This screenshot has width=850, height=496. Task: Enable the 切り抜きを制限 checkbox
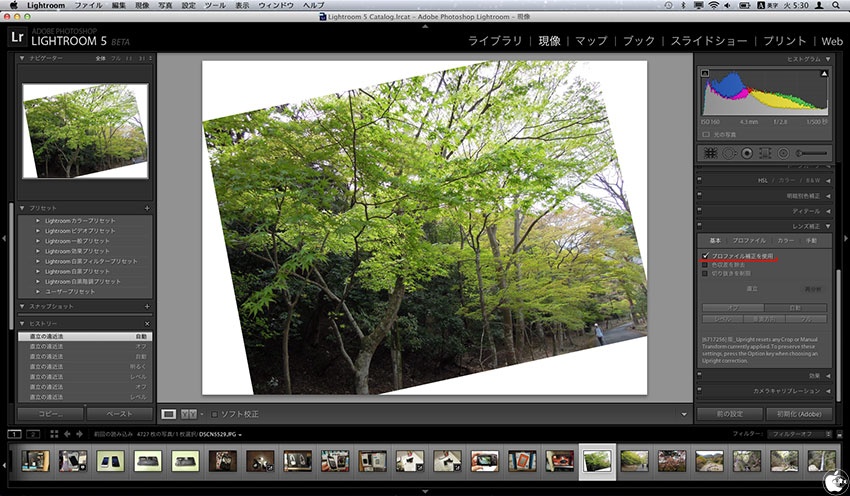click(x=705, y=273)
